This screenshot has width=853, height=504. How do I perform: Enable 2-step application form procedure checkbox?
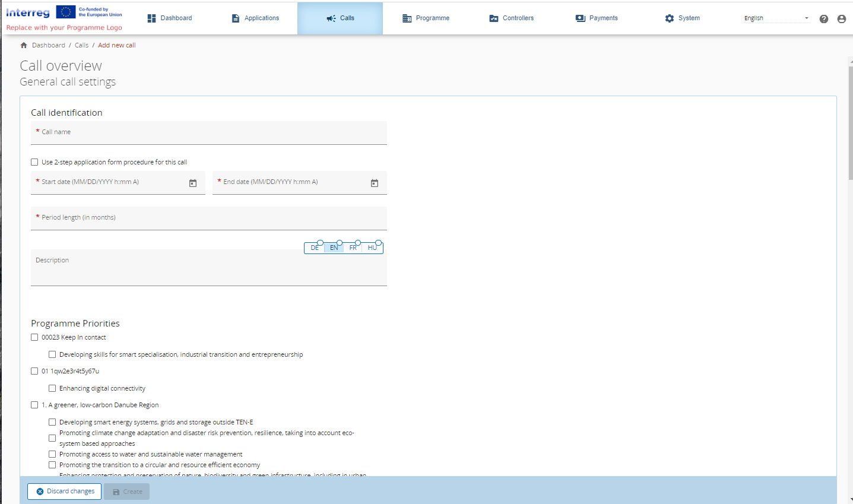pyautogui.click(x=34, y=162)
